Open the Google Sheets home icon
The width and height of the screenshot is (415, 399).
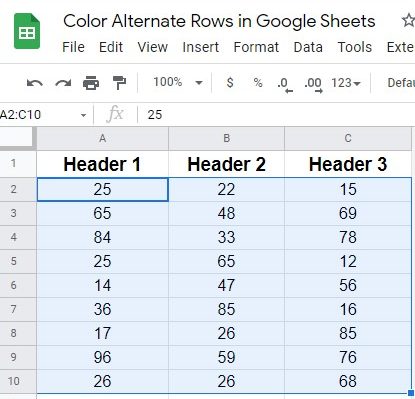click(x=27, y=31)
